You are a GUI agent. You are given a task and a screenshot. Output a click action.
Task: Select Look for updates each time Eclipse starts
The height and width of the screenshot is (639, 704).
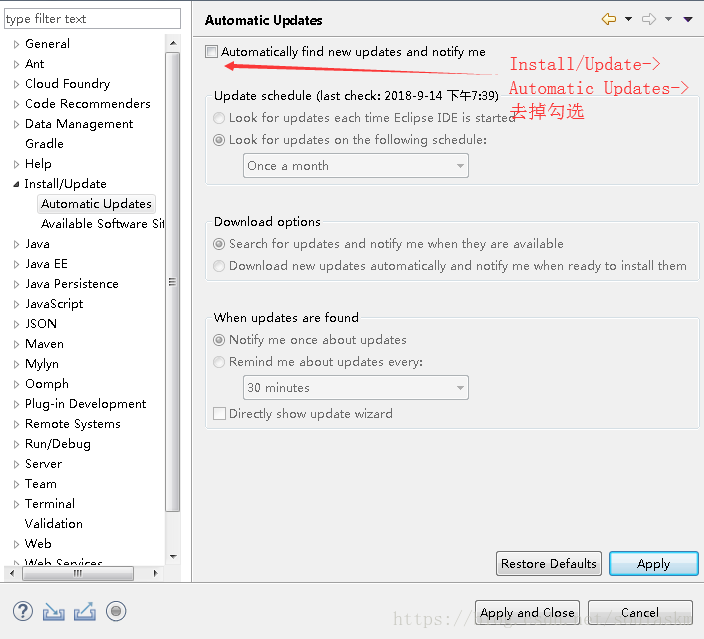(219, 118)
